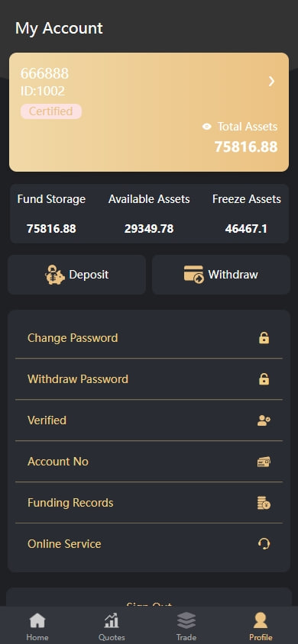The width and height of the screenshot is (298, 644).
Task: Click the Funding Records coins icon
Action: click(x=264, y=503)
